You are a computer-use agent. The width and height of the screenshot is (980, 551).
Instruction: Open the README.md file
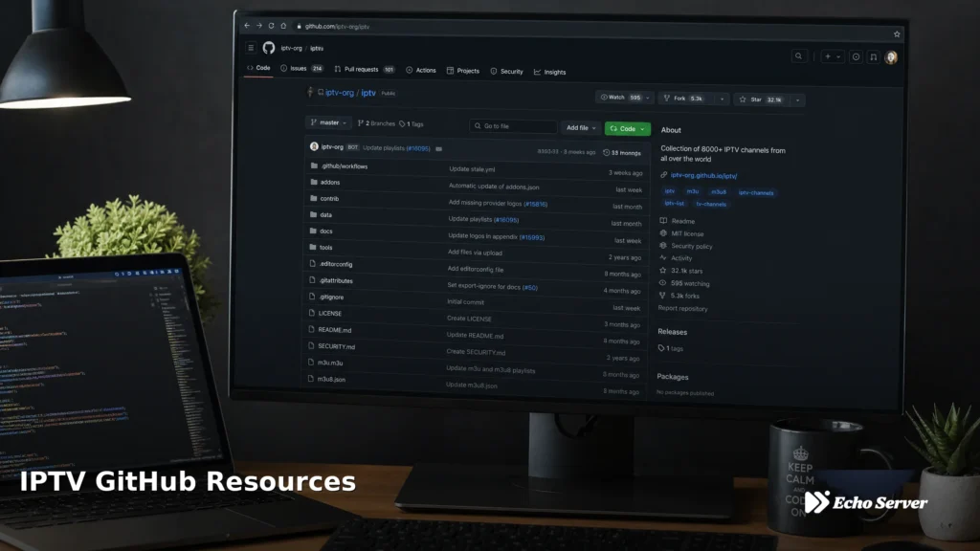tap(334, 330)
